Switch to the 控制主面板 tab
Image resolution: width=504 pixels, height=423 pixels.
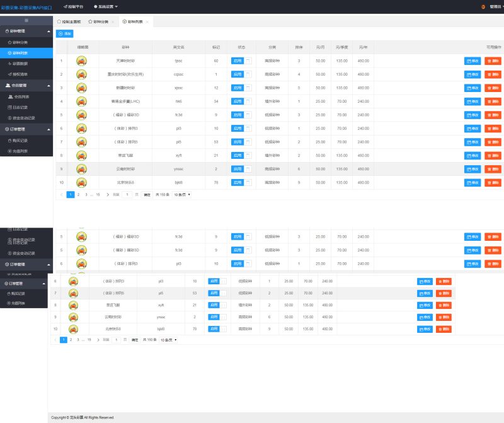click(x=69, y=22)
